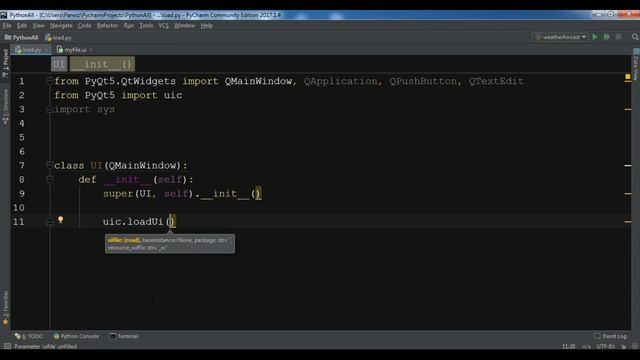The height and width of the screenshot is (360, 640).
Task: Open the Help menu
Action: 207,25
